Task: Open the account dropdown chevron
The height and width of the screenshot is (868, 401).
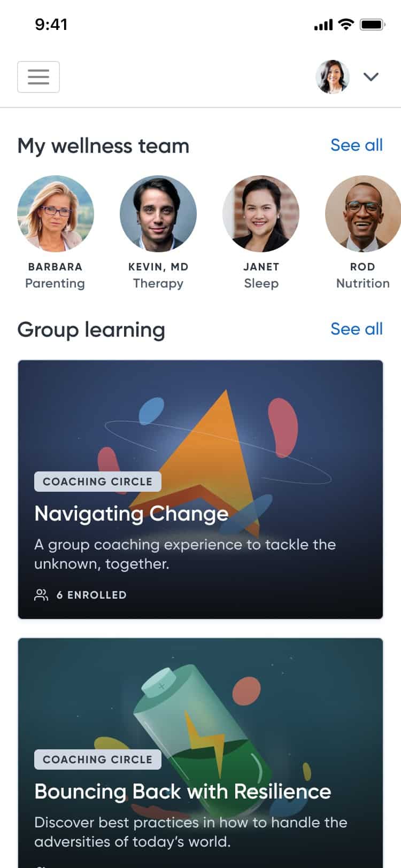Action: [371, 77]
